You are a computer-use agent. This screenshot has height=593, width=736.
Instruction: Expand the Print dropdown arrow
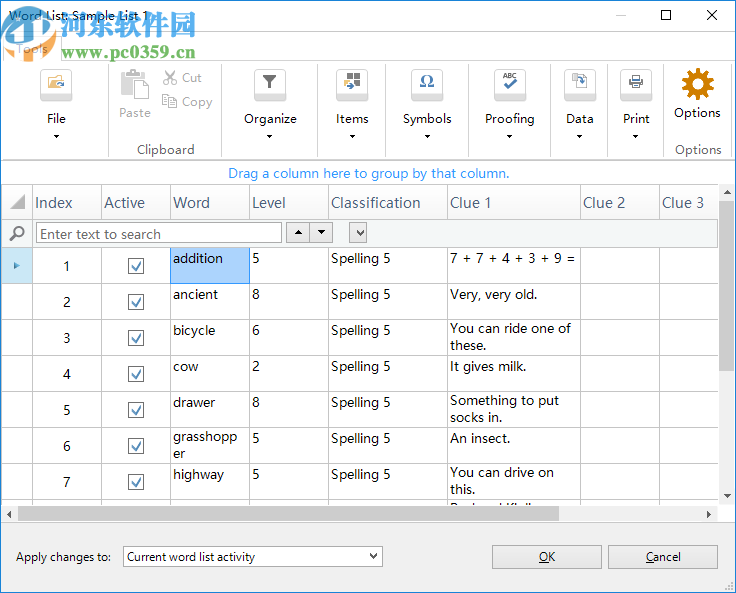tap(635, 137)
